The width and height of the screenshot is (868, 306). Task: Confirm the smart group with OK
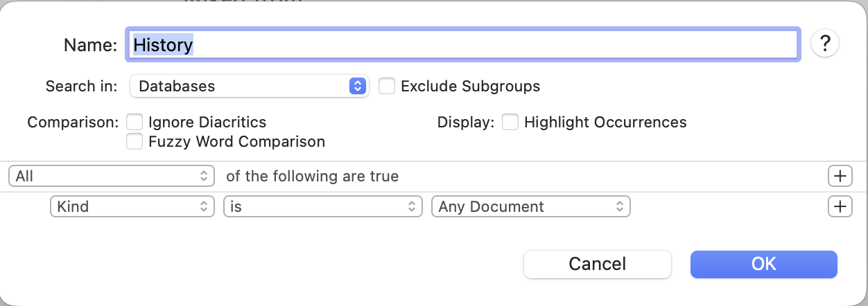coord(763,264)
